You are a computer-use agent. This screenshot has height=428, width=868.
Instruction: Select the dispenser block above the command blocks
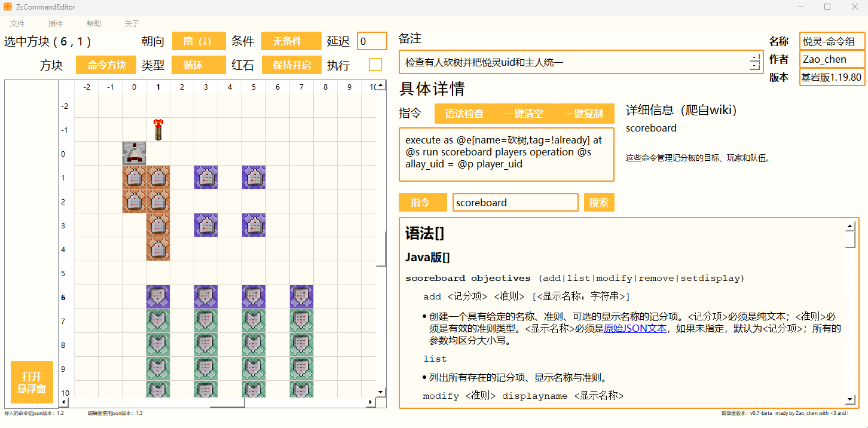(x=134, y=154)
